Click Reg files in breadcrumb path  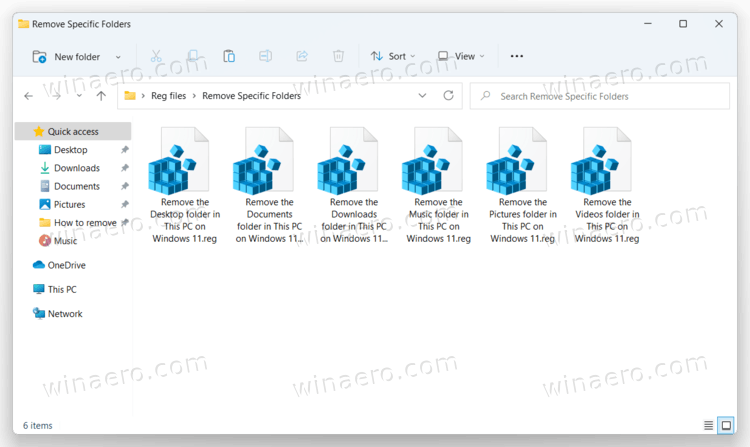168,96
